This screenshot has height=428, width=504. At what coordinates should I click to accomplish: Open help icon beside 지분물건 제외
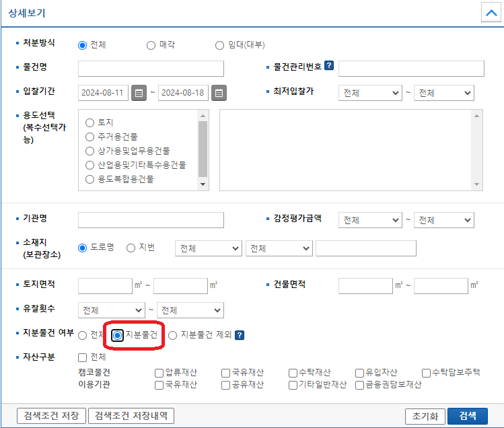240,335
